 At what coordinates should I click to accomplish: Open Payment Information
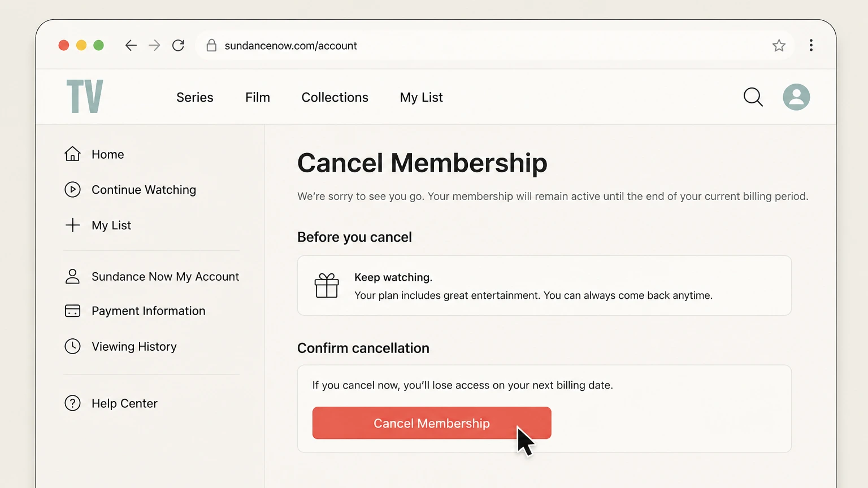[x=149, y=311]
